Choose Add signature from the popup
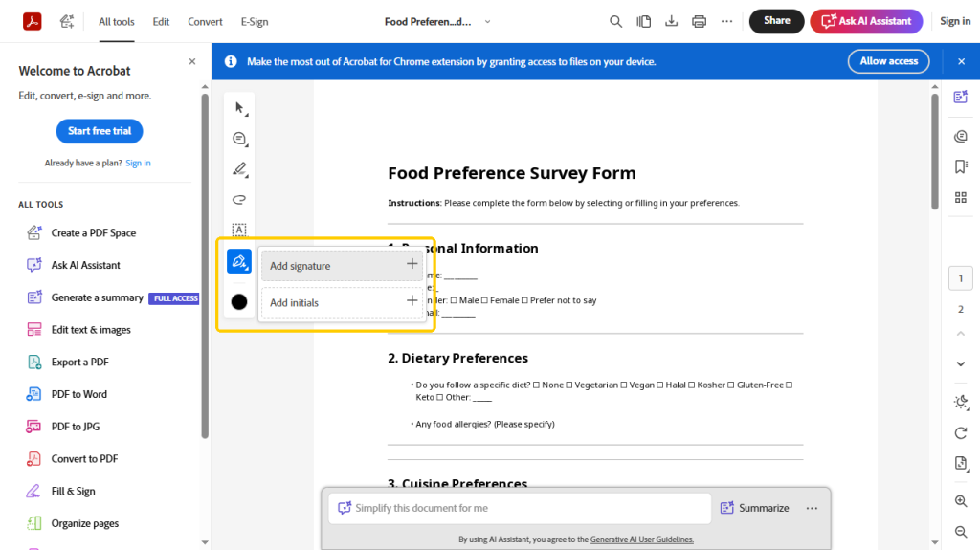 pos(343,266)
